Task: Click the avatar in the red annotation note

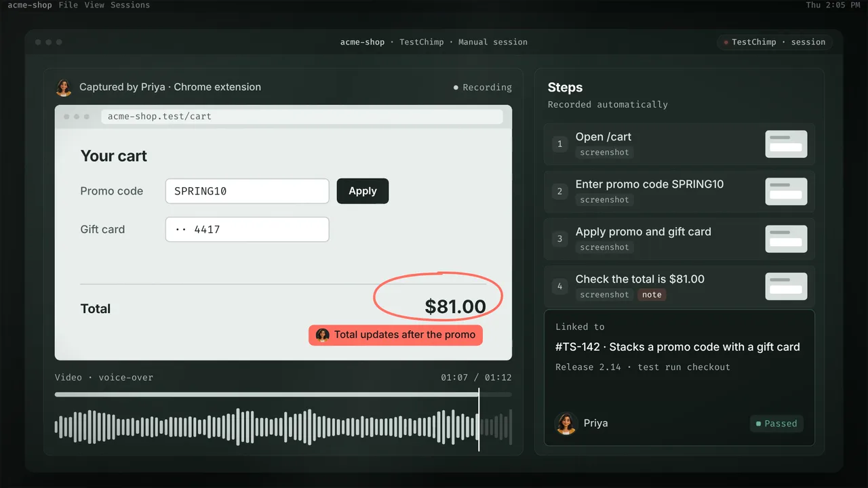Action: pyautogui.click(x=323, y=335)
